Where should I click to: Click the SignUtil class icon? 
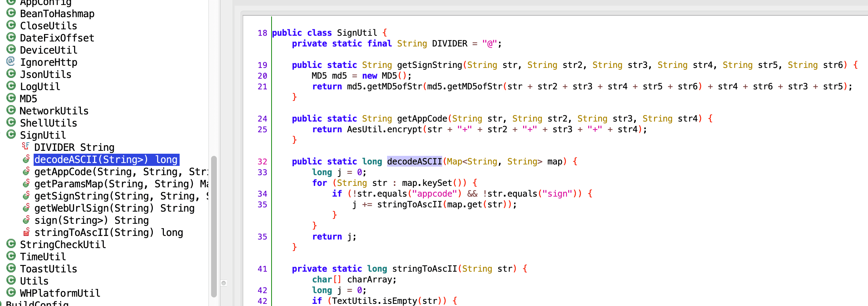tap(11, 135)
